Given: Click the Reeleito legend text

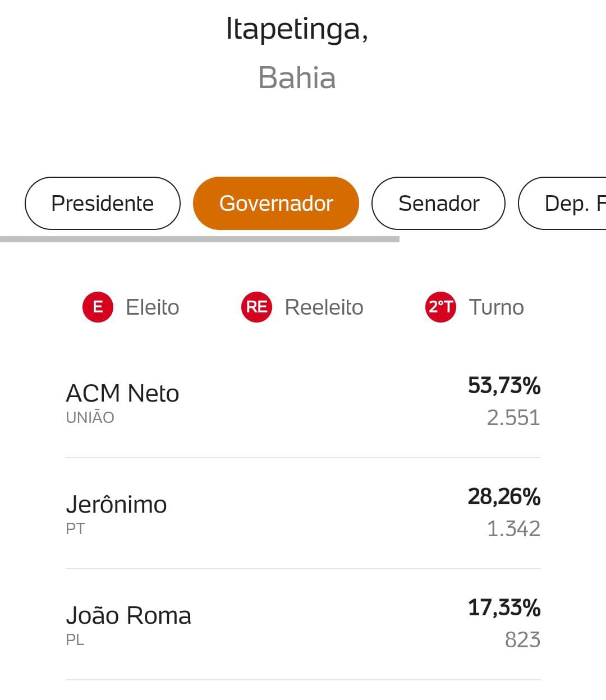Looking at the screenshot, I should [324, 307].
